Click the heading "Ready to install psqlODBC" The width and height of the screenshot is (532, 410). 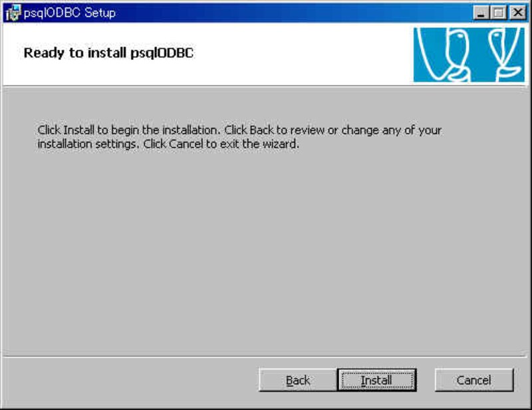click(x=108, y=53)
